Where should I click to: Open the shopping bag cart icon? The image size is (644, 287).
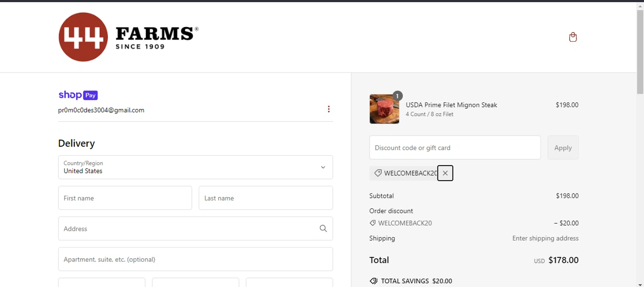point(573,37)
